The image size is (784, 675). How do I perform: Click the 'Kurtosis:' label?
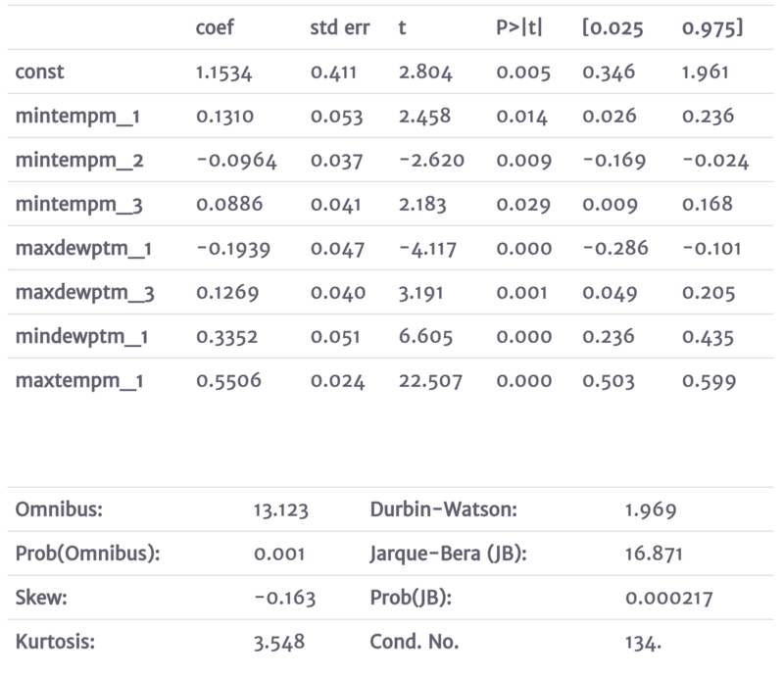55,642
